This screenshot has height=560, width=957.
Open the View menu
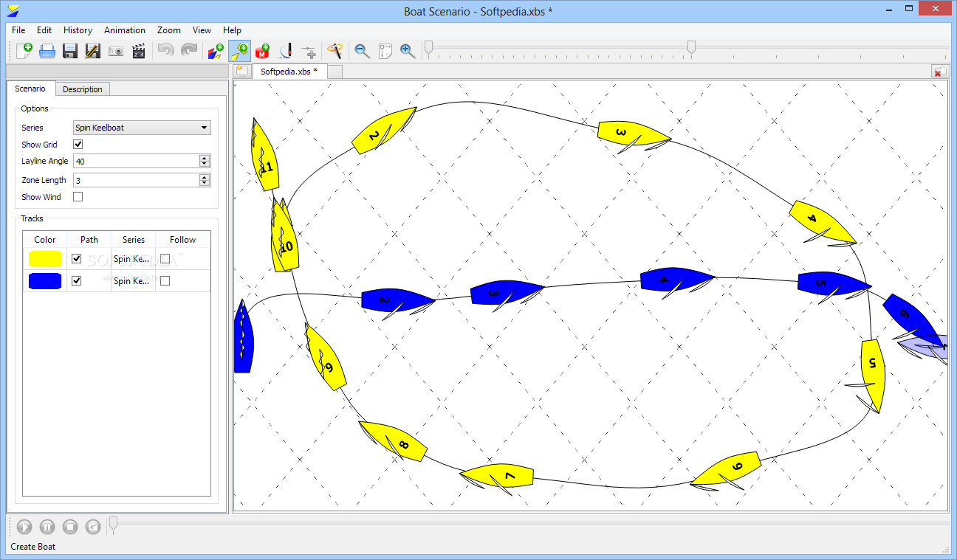coord(202,30)
